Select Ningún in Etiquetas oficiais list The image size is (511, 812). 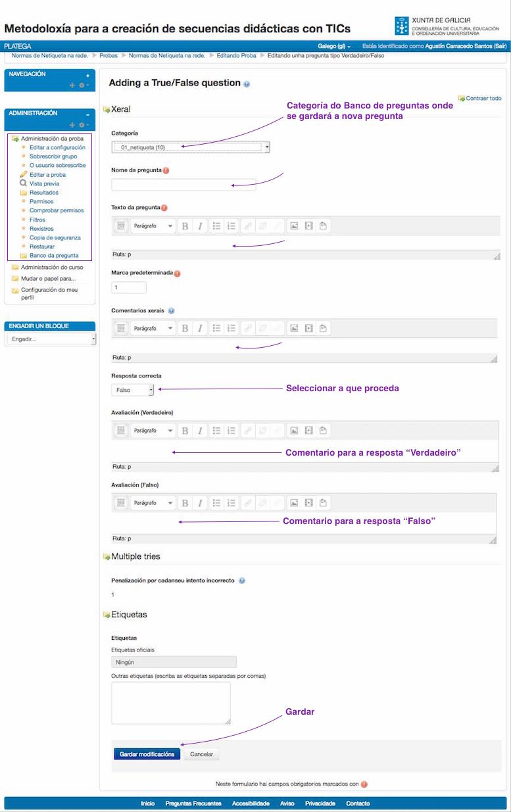[174, 663]
